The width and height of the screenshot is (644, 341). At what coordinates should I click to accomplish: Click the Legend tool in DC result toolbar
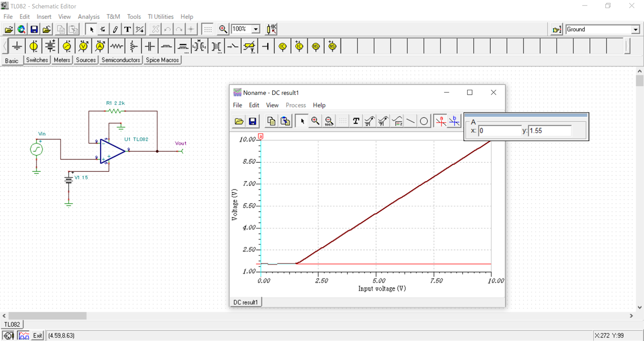click(397, 121)
